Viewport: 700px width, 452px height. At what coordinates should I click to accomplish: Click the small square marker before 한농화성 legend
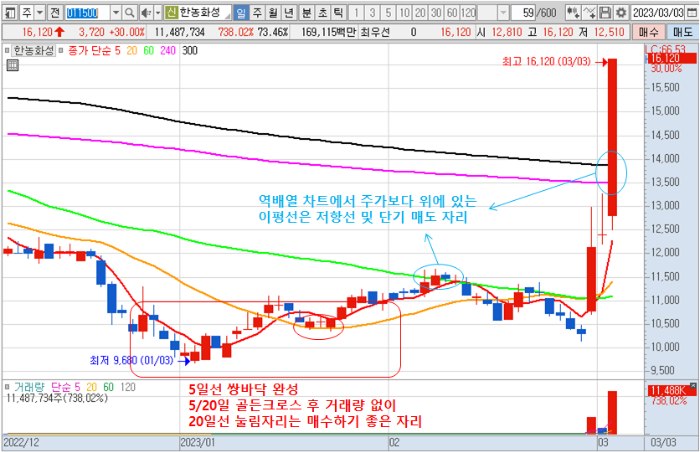click(7, 50)
